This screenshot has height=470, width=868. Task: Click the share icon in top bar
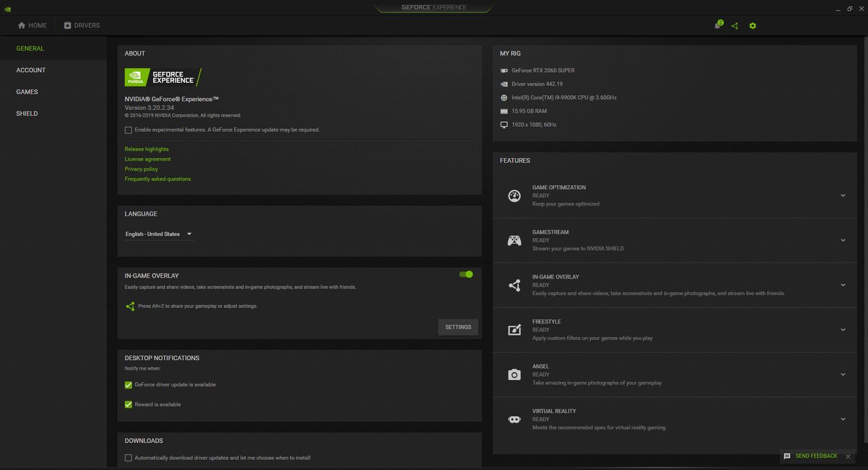pos(734,26)
